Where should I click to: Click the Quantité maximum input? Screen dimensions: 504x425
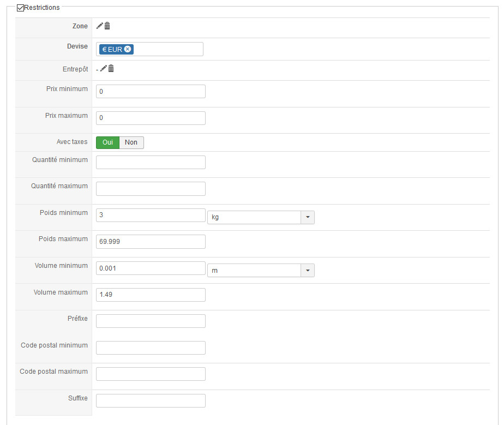[151, 189]
